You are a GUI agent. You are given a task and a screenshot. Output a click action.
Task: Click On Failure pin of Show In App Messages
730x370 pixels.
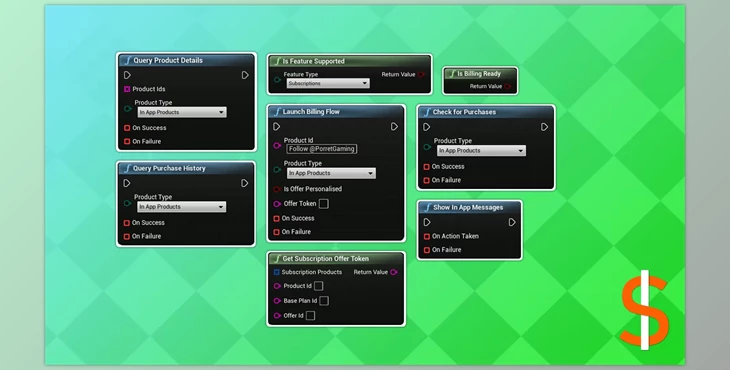pyautogui.click(x=427, y=250)
